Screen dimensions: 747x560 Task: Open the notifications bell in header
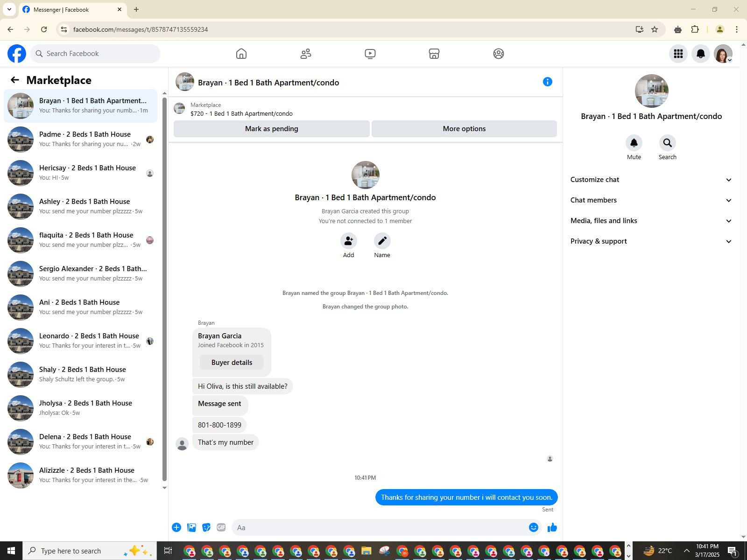tap(701, 54)
